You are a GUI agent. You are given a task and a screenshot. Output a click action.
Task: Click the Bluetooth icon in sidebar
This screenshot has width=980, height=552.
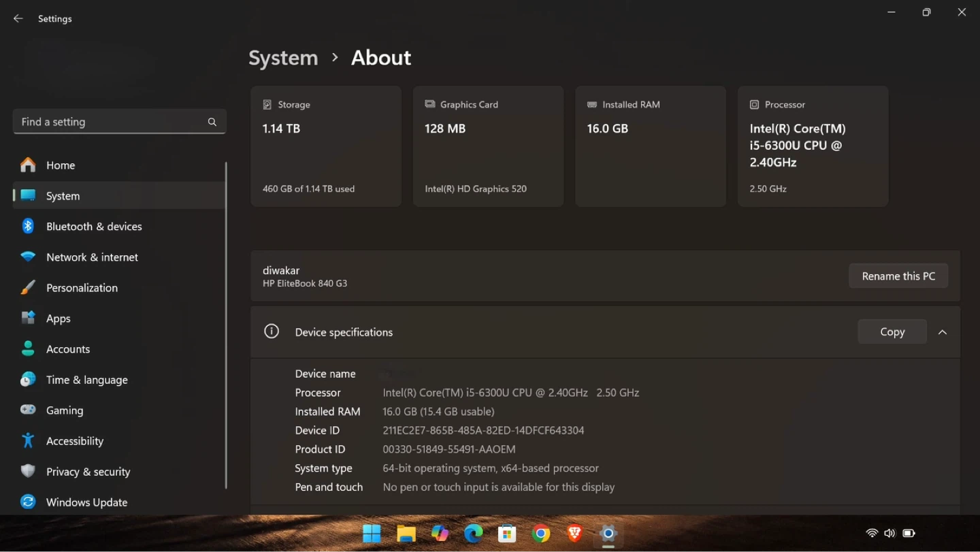click(28, 226)
